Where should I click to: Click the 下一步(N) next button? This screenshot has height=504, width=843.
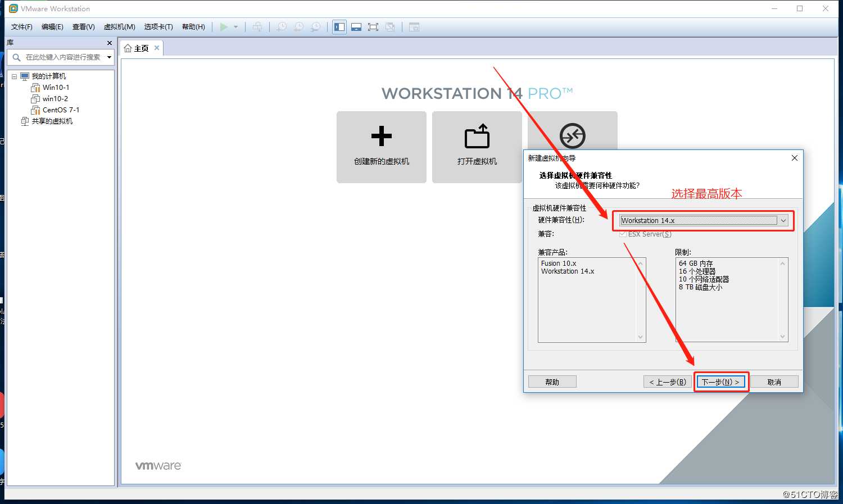click(721, 382)
